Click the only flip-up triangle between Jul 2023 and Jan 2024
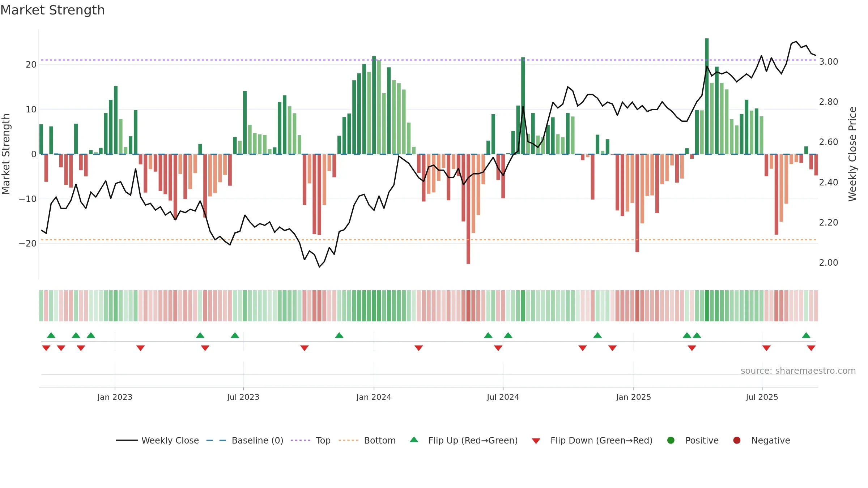The image size is (868, 488). [339, 335]
